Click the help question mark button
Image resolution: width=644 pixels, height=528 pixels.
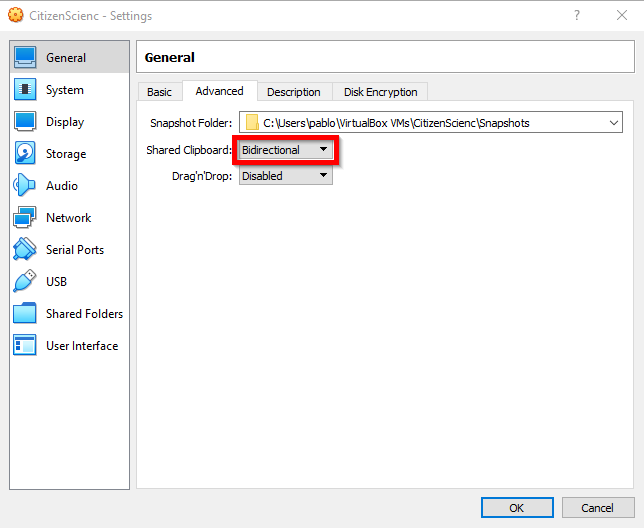577,16
